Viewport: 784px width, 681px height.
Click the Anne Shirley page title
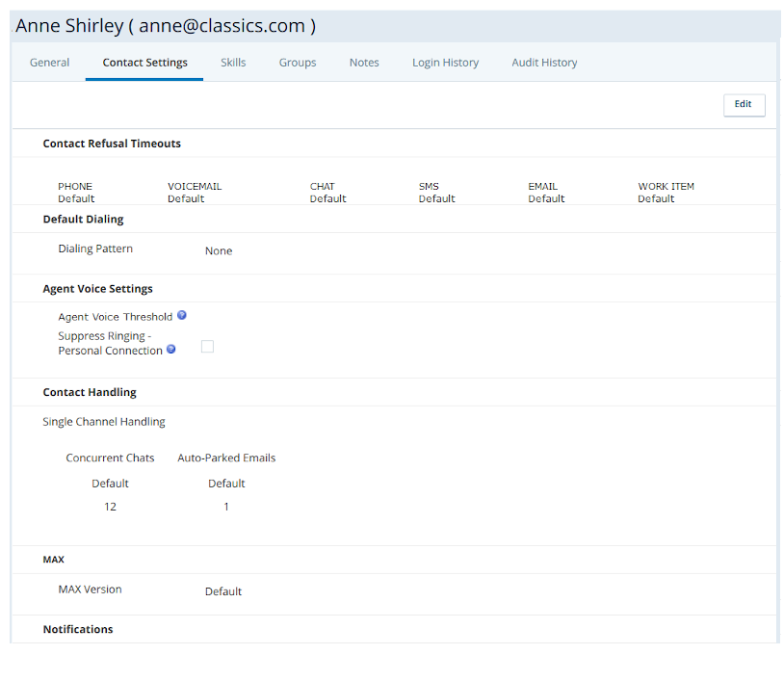coord(166,25)
